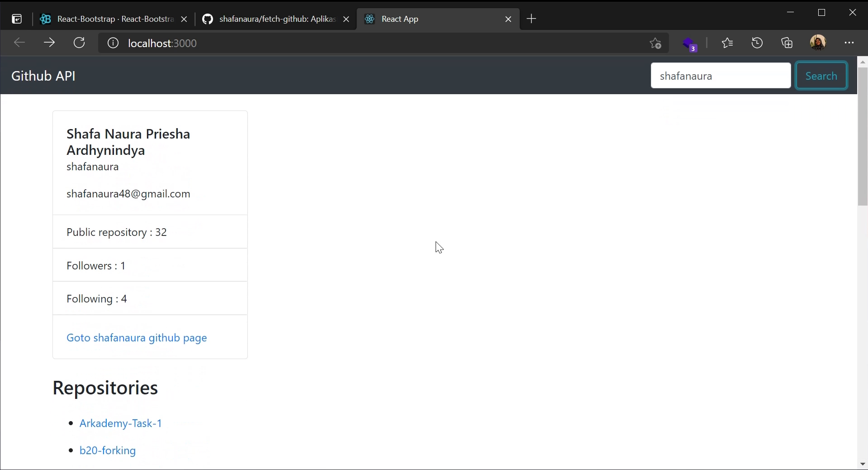Screen dimensions: 868x470
Task: Focus the username search field
Action: [721, 76]
